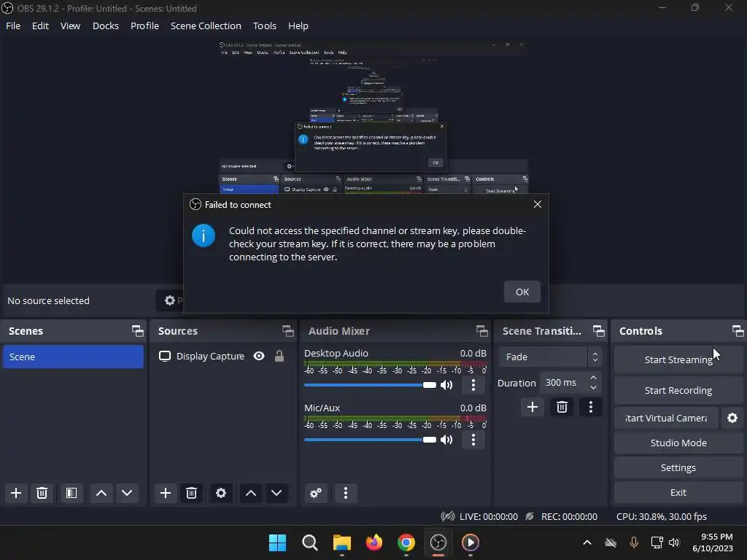Open the Audio Mixer bottom three-dot menu
The image size is (747, 560).
[x=346, y=493]
